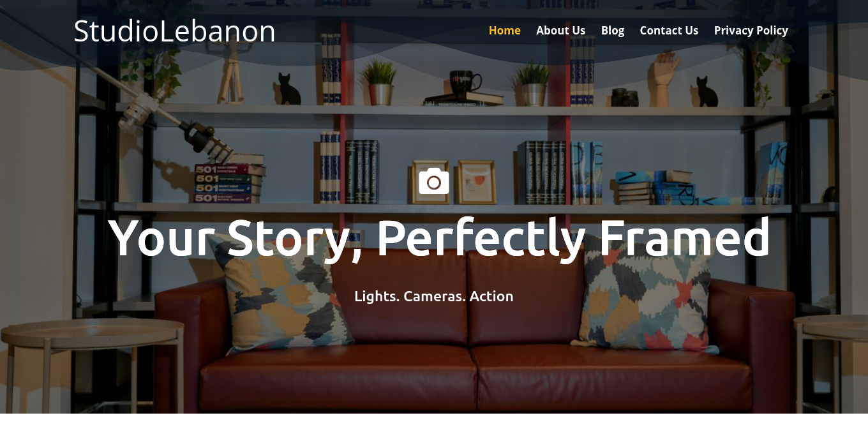Open the Contact Us page

point(669,30)
